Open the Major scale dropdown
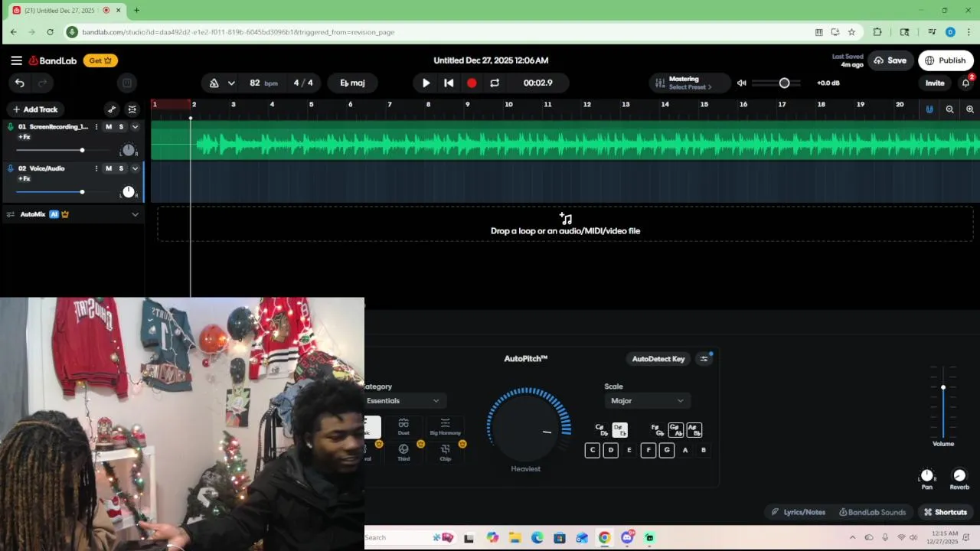Viewport: 980px width, 551px height. coord(648,401)
